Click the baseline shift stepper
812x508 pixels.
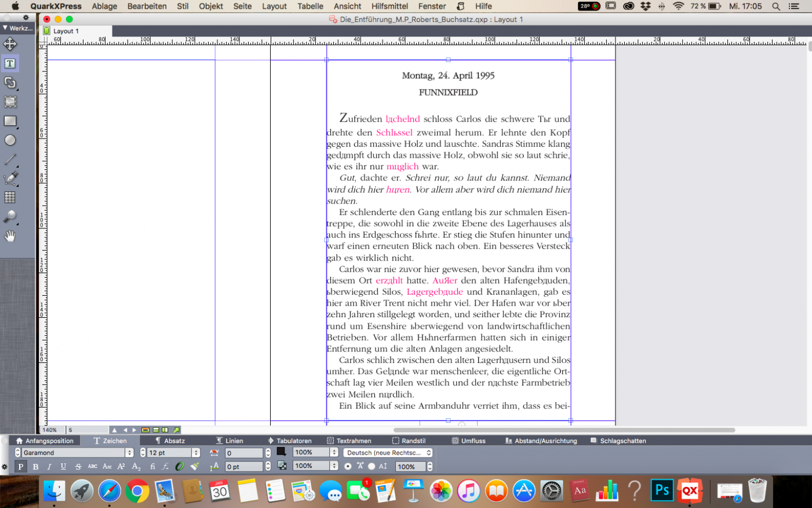[x=268, y=466]
